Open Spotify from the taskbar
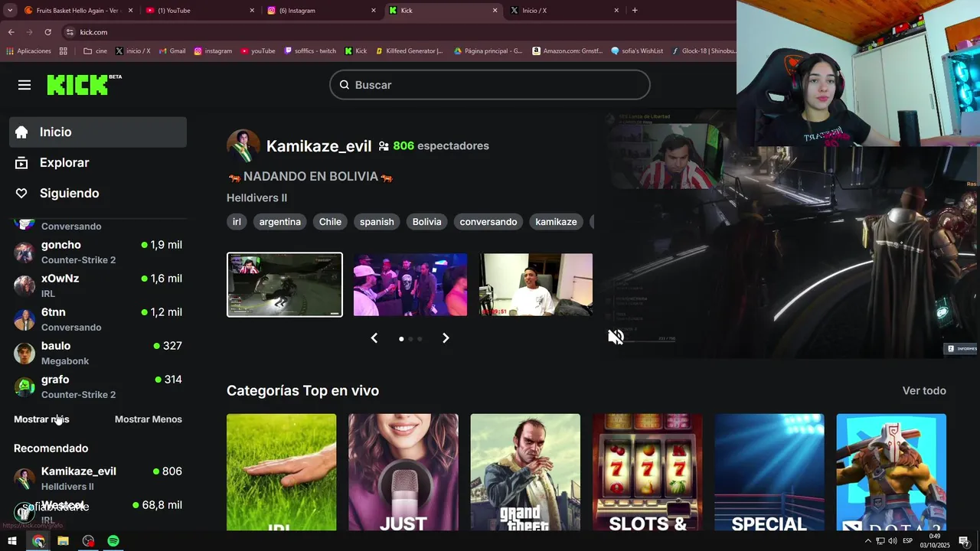980x551 pixels. (113, 541)
